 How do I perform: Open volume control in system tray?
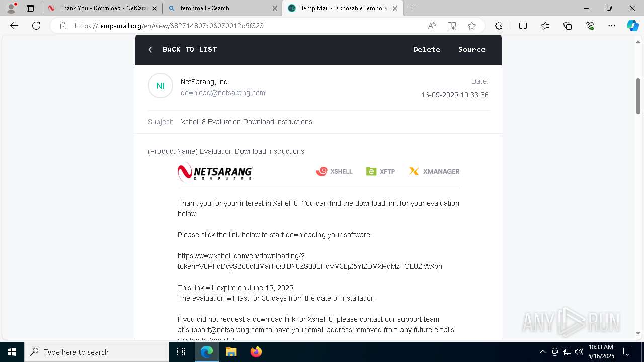tap(579, 352)
